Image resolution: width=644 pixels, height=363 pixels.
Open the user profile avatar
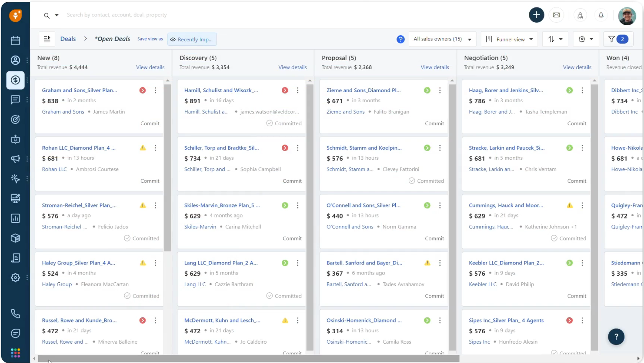point(627,16)
